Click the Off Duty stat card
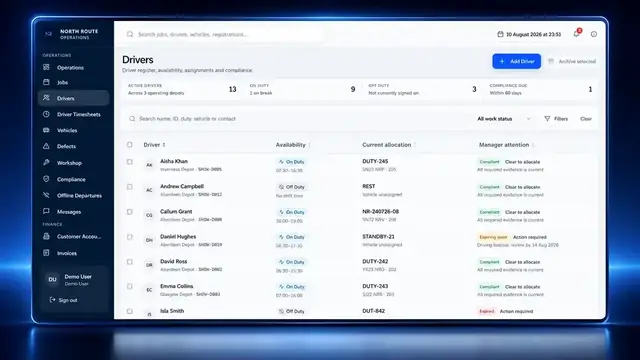The image size is (640, 360). click(x=422, y=89)
